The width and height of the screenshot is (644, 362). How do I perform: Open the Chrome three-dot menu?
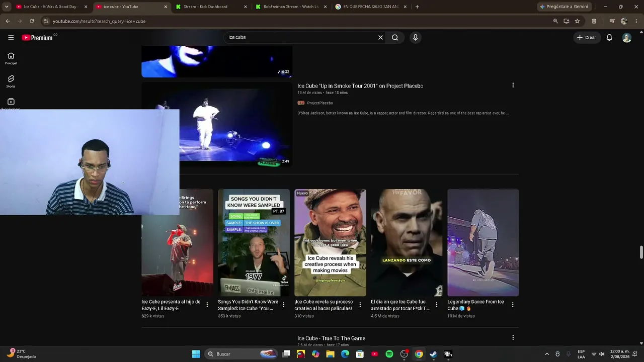(636, 21)
